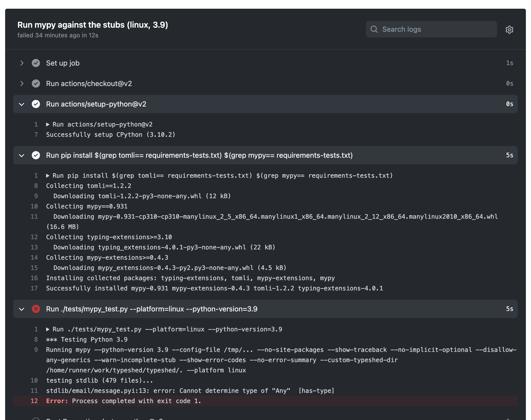The image size is (531, 420).
Task: Click the success icon for pip install step
Action: click(36, 155)
